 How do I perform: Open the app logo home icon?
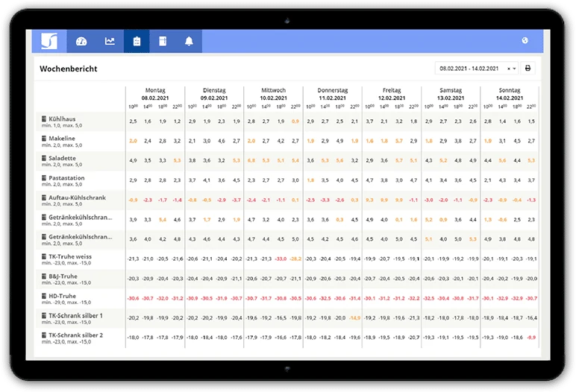coord(49,41)
